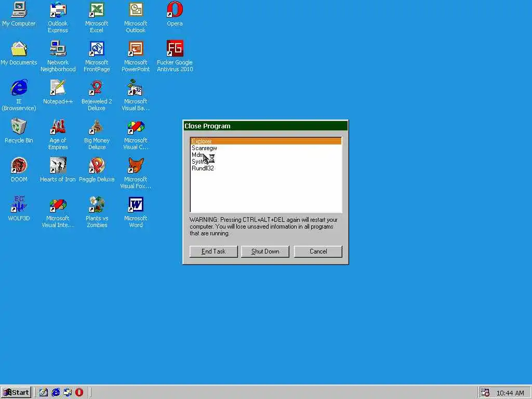The height and width of the screenshot is (399, 532).
Task: Select Mdm in the task list
Action: pyautogui.click(x=266, y=155)
